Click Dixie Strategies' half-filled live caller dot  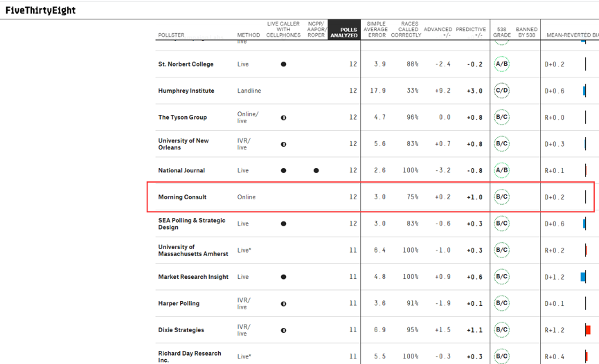(x=283, y=330)
